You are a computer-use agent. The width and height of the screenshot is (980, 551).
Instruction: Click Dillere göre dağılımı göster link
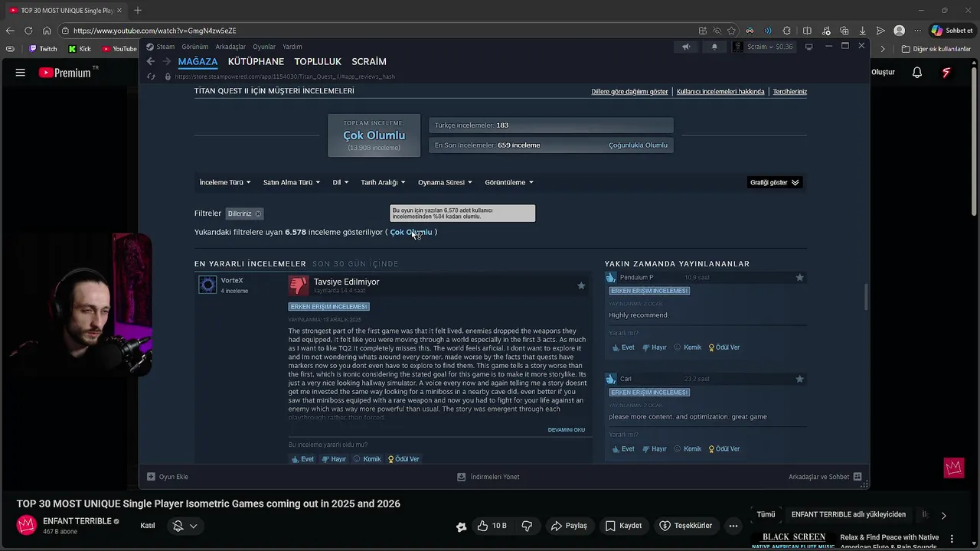tap(629, 92)
